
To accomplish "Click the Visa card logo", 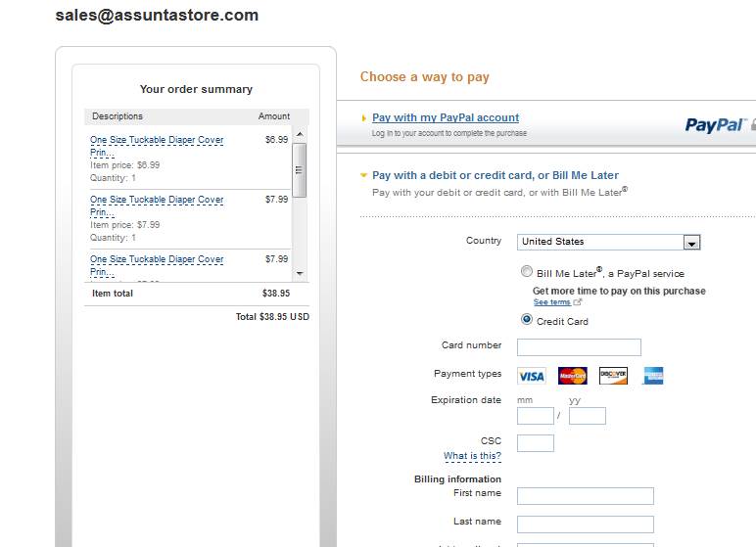I will point(532,376).
